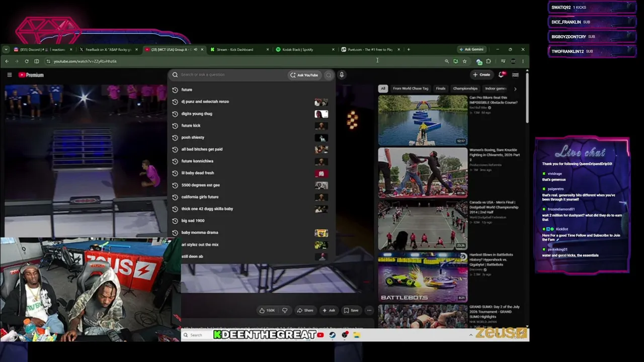
Task: Open Chrome's three-dot menu
Action: point(523,61)
